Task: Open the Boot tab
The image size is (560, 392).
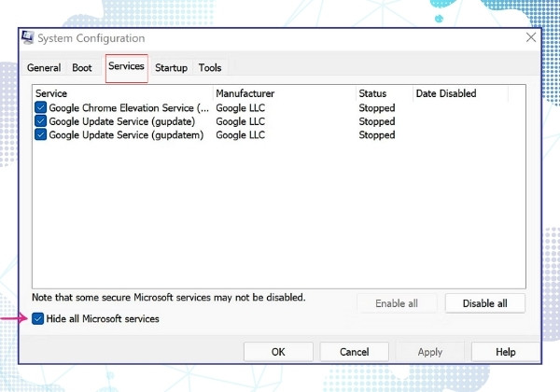Action: click(82, 67)
